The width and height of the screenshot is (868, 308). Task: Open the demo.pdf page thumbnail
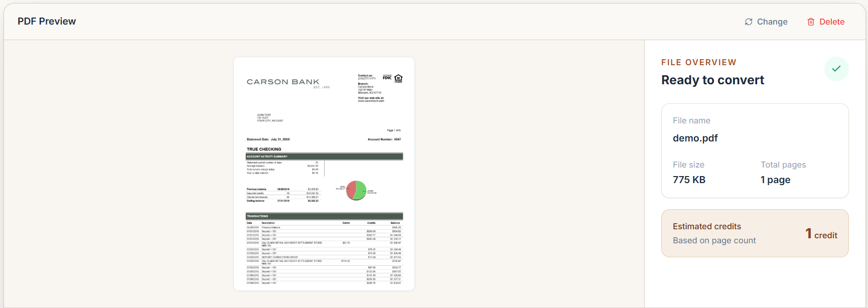[324, 174]
